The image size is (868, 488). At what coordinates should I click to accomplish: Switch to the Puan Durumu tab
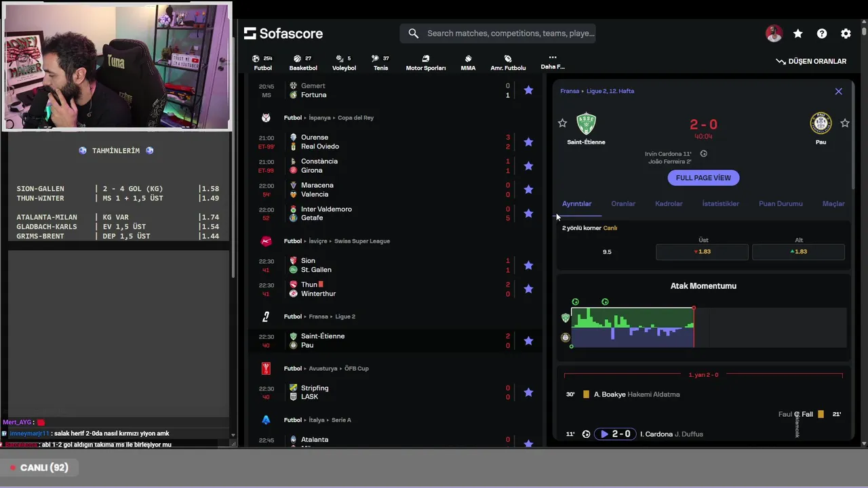781,203
